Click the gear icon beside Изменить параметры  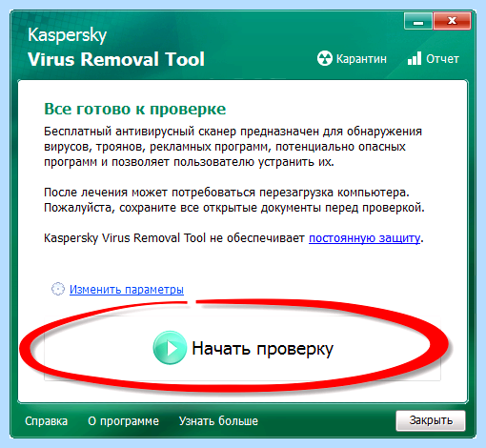tap(58, 289)
